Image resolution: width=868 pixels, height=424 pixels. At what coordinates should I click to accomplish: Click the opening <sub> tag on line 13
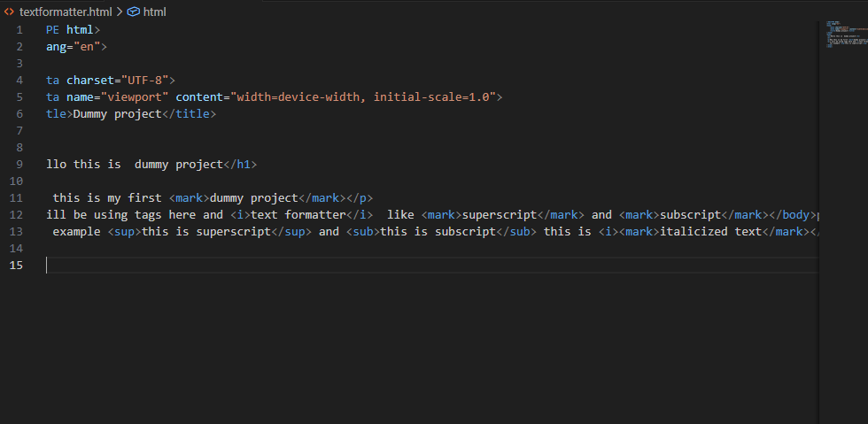click(x=363, y=232)
